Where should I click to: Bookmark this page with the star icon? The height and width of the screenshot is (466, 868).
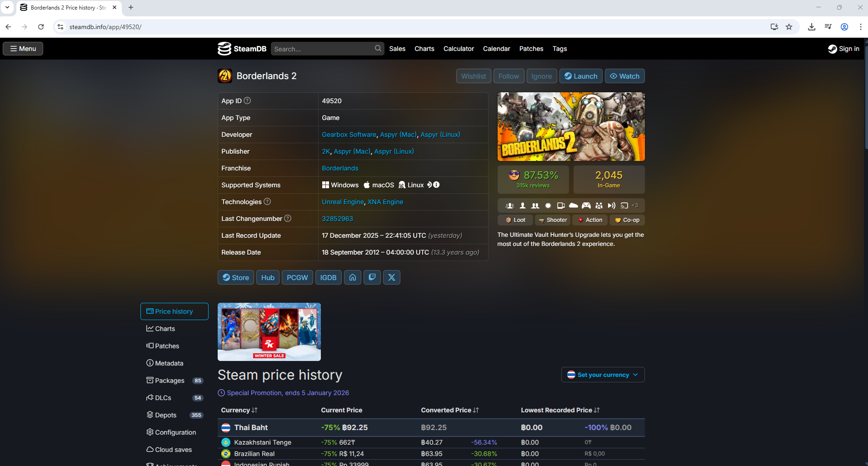pyautogui.click(x=789, y=27)
